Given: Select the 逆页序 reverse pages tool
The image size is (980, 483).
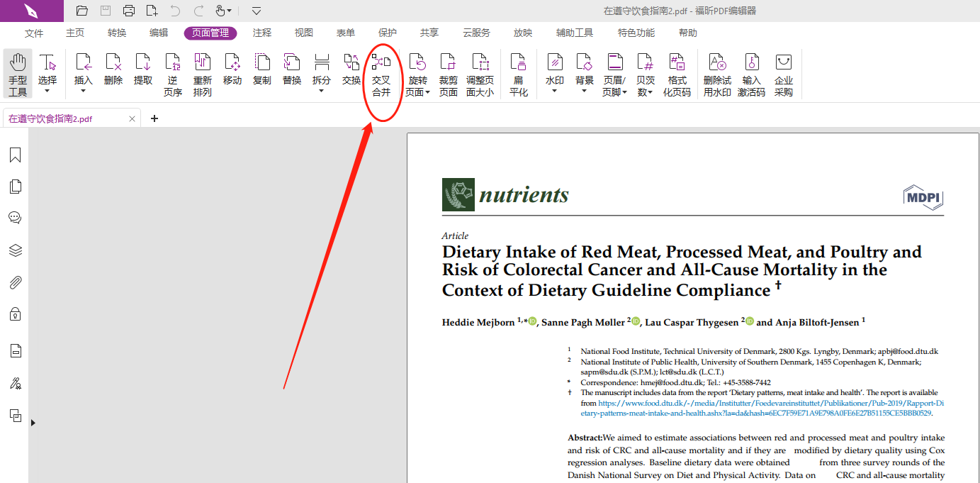Looking at the screenshot, I should click(173, 74).
